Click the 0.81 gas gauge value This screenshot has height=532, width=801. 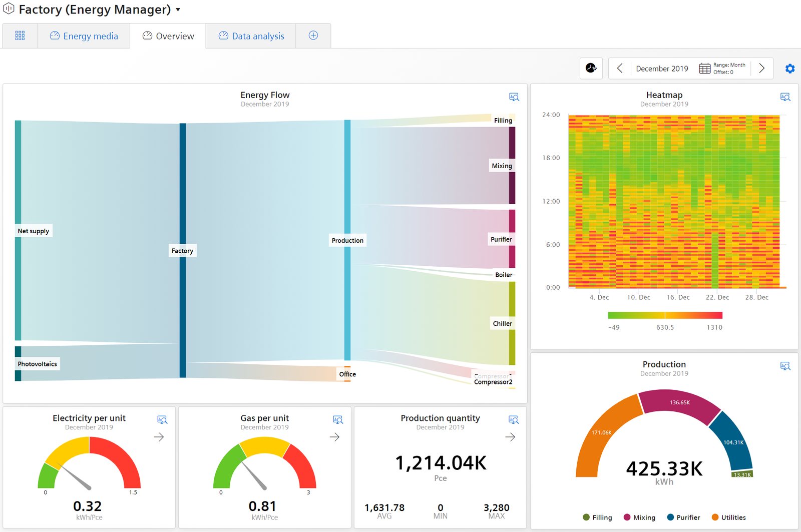pyautogui.click(x=263, y=506)
